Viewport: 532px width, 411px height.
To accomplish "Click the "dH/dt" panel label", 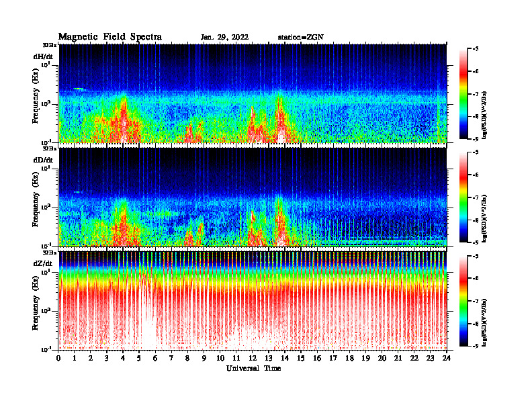I will point(43,56).
